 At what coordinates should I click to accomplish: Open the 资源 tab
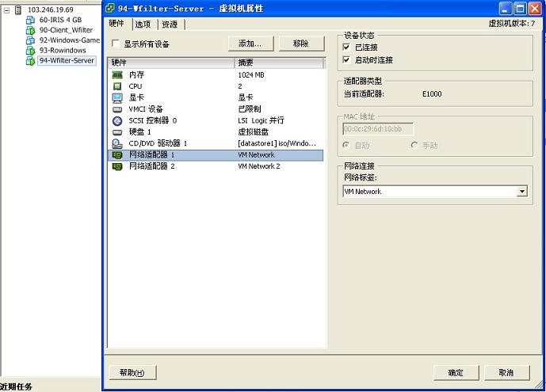point(170,25)
